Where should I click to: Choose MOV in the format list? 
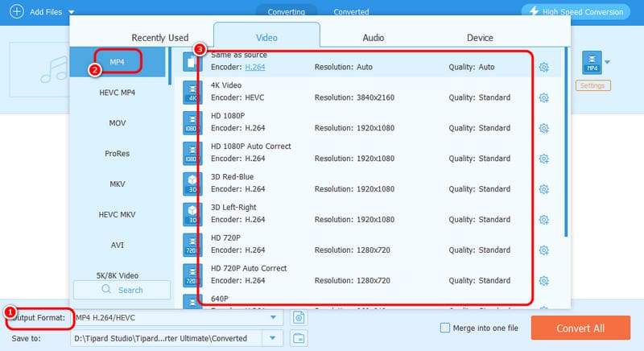117,122
